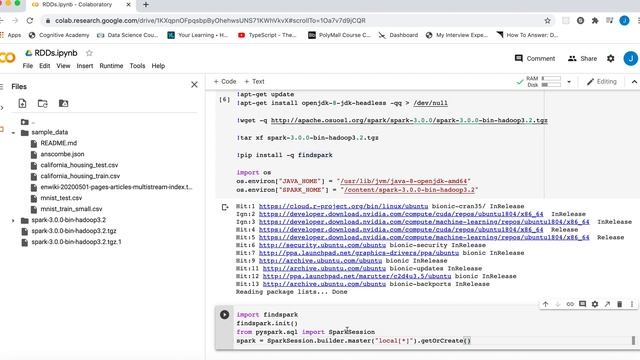Click the RDDs.ipynb notebook title
The width and height of the screenshot is (640, 360).
pos(56,53)
